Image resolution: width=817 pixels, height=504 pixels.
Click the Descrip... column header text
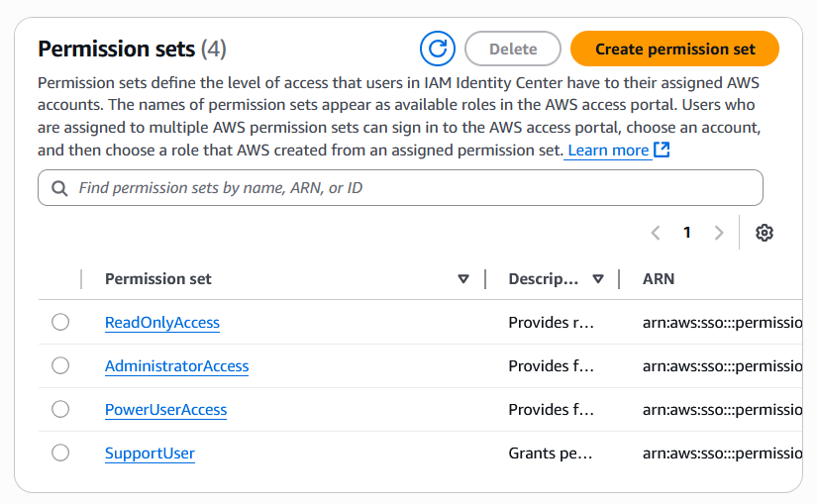[x=544, y=279]
